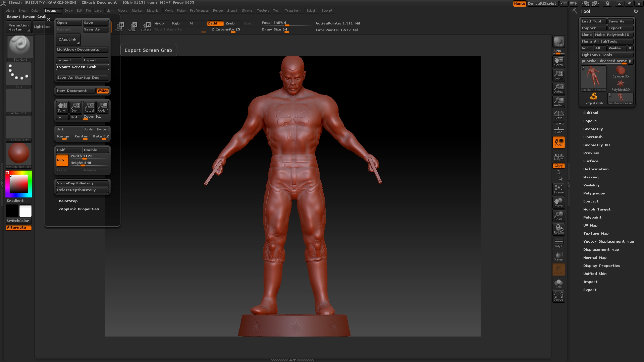The width and height of the screenshot is (644, 362).
Task: Expand the Geometry section
Action: pos(593,129)
